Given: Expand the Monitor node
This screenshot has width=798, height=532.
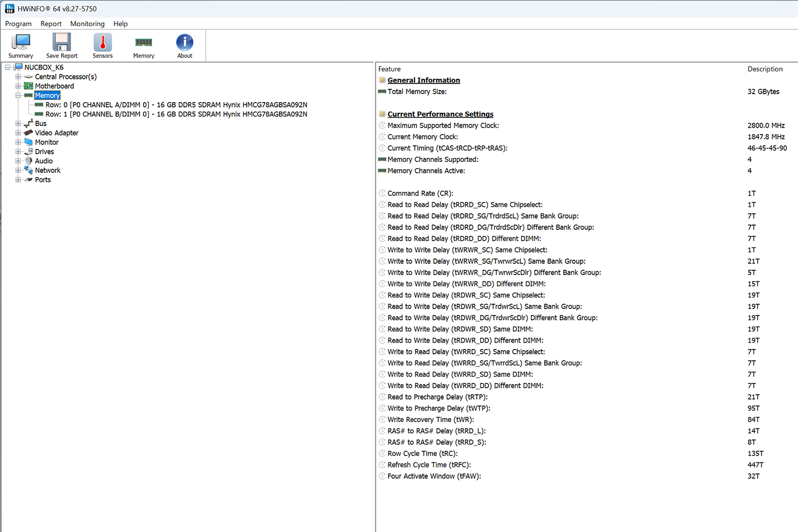Looking at the screenshot, I should tap(18, 142).
